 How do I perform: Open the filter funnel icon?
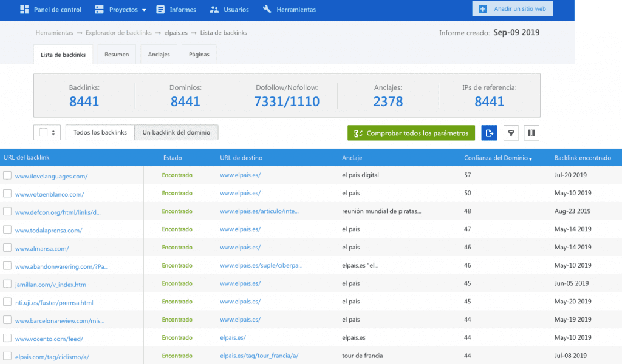click(511, 133)
